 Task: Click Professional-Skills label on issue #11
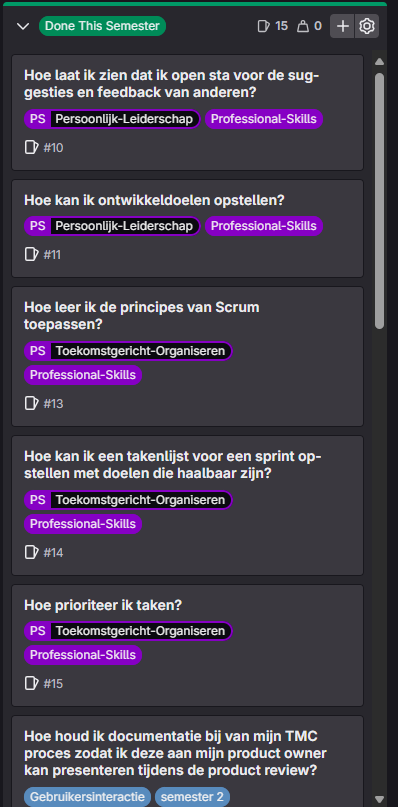point(264,226)
